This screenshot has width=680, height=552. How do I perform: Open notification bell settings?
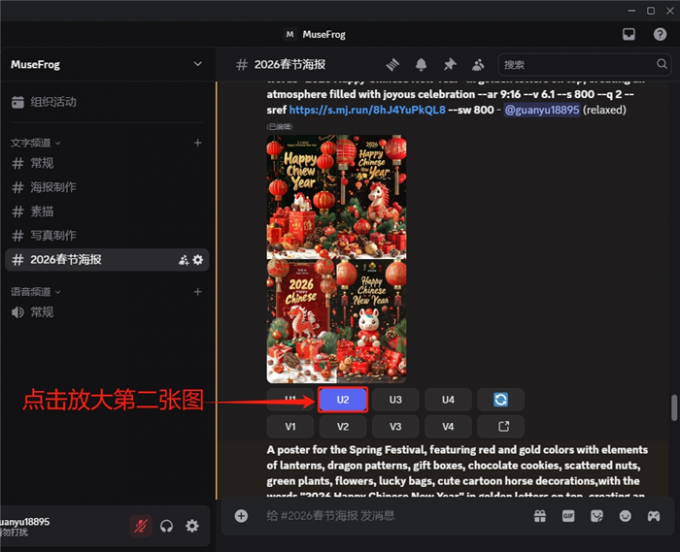click(421, 65)
